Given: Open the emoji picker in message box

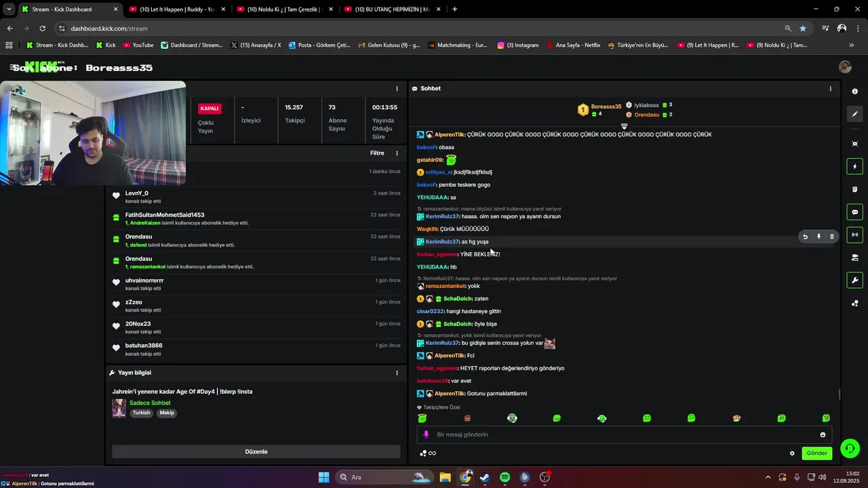Looking at the screenshot, I should (x=823, y=434).
